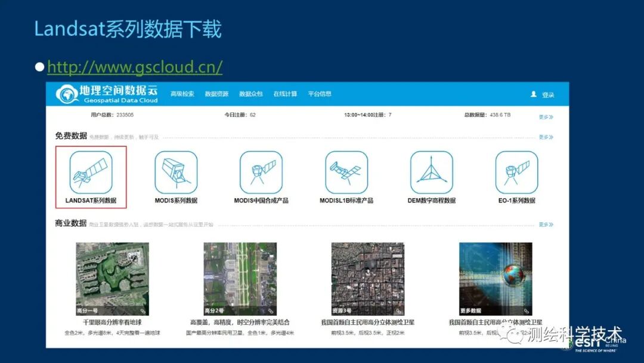Click the DEM数字高程数据 text label
The height and width of the screenshot is (363, 644).
click(x=431, y=201)
